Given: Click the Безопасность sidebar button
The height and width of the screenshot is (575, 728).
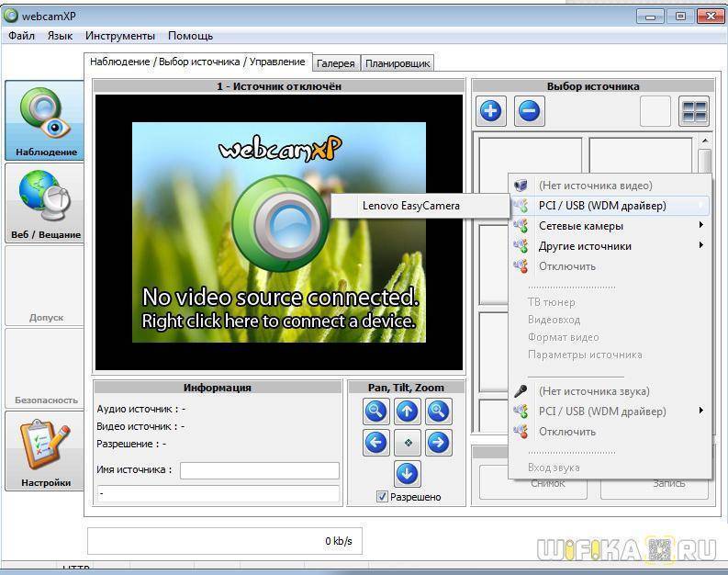Looking at the screenshot, I should coord(45,368).
